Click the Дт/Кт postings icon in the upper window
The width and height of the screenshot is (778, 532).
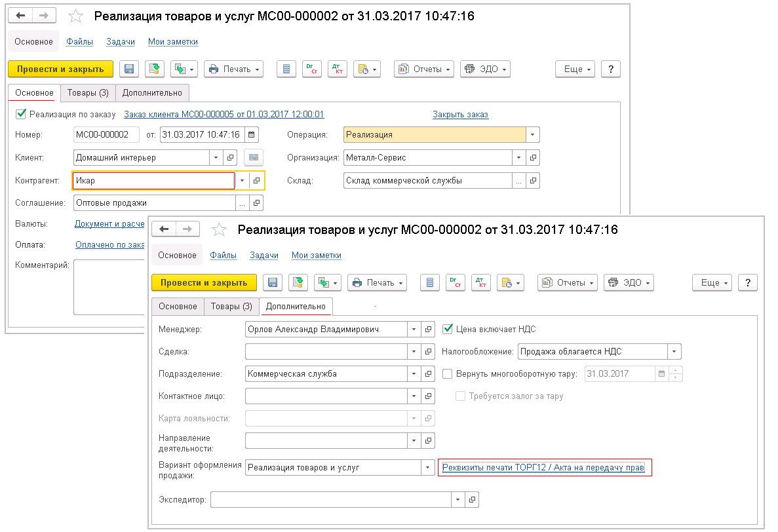[337, 69]
